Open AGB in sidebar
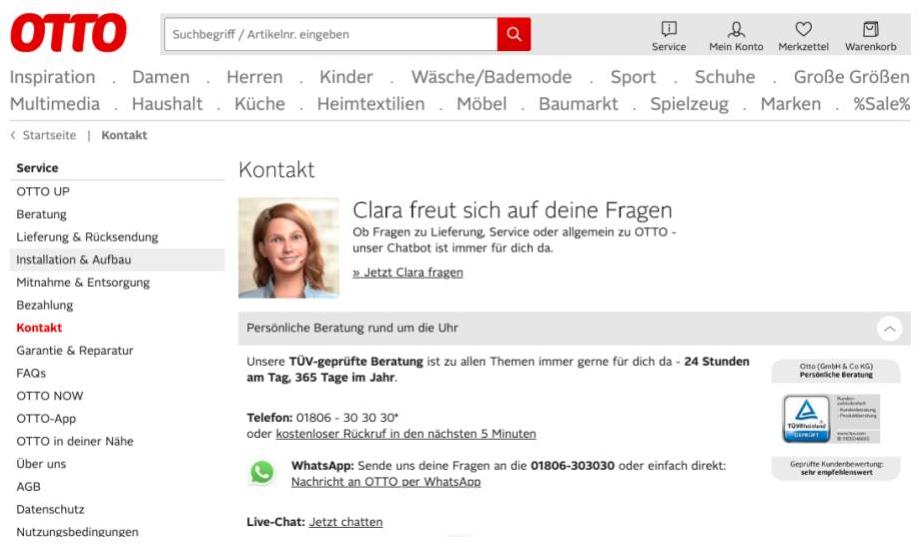The image size is (924, 554). click(28, 487)
